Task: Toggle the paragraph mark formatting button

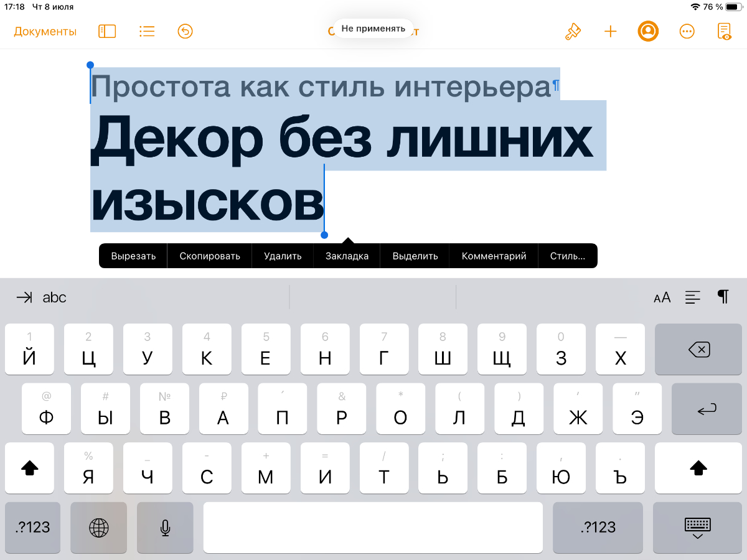Action: pos(723,297)
